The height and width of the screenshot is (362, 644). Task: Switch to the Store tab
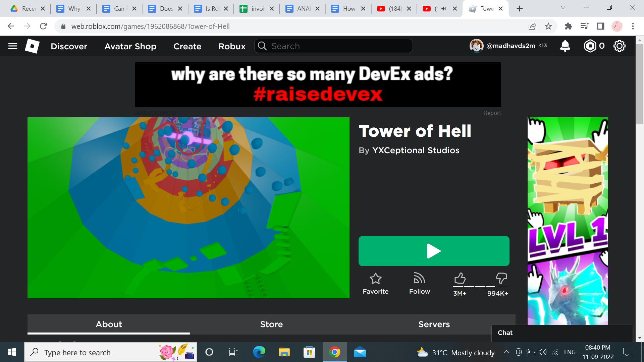click(x=271, y=324)
